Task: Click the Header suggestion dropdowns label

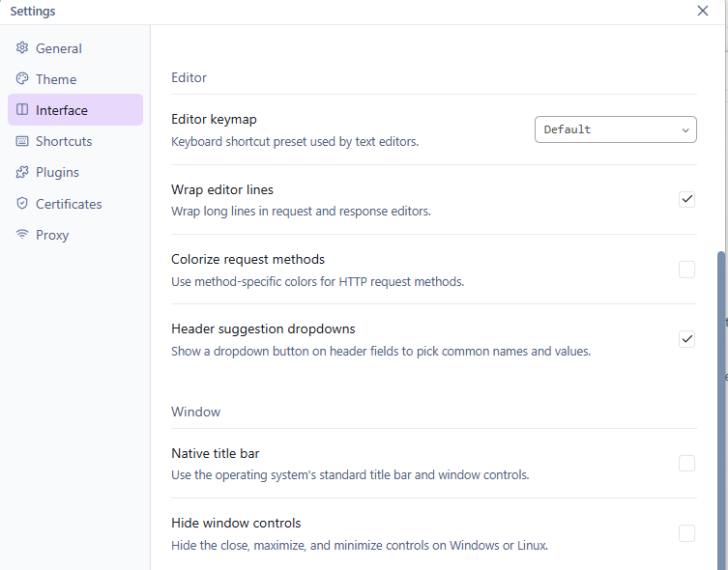Action: pos(263,328)
